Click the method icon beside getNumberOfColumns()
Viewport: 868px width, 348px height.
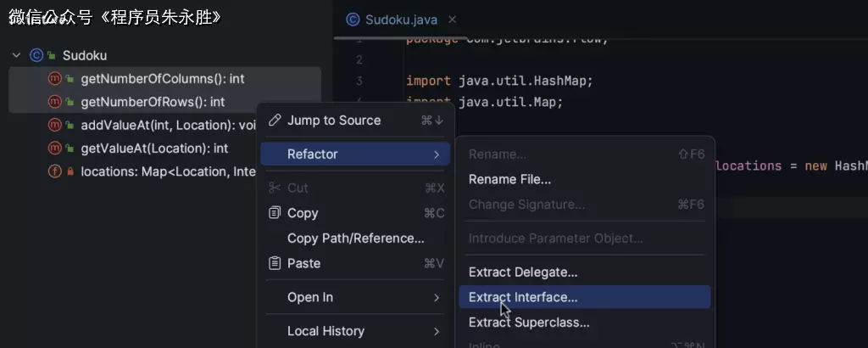(55, 79)
